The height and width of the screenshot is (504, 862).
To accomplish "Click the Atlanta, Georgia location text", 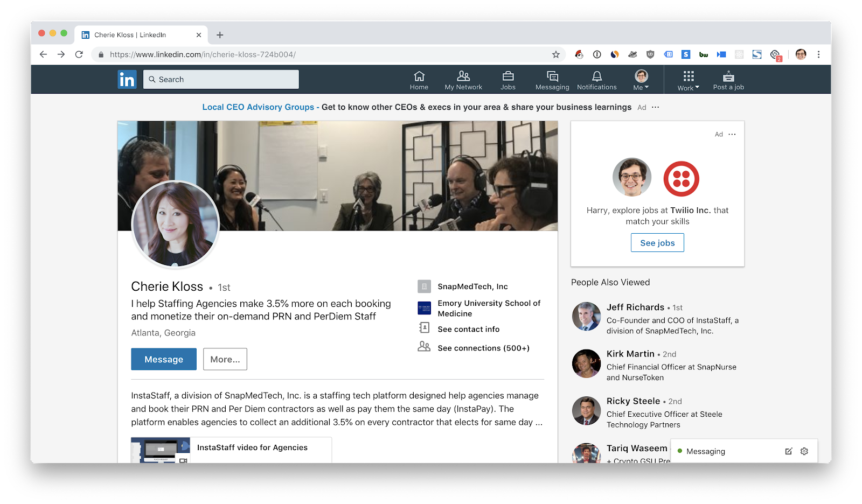I will tap(163, 333).
